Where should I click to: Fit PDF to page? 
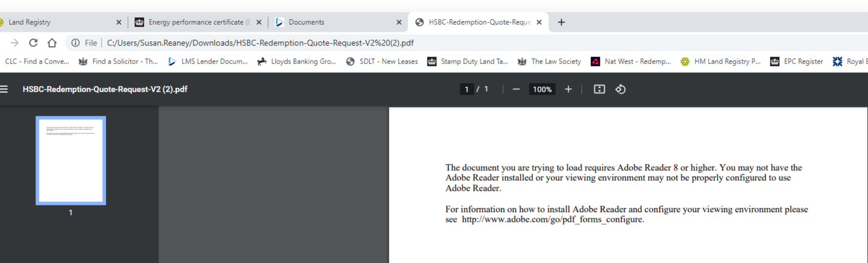(x=599, y=89)
